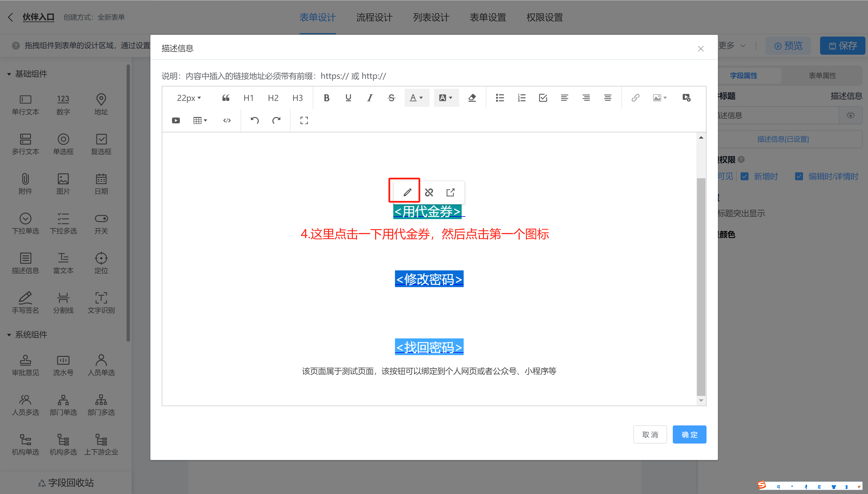Open the font color picker
The image size is (868, 494).
416,98
